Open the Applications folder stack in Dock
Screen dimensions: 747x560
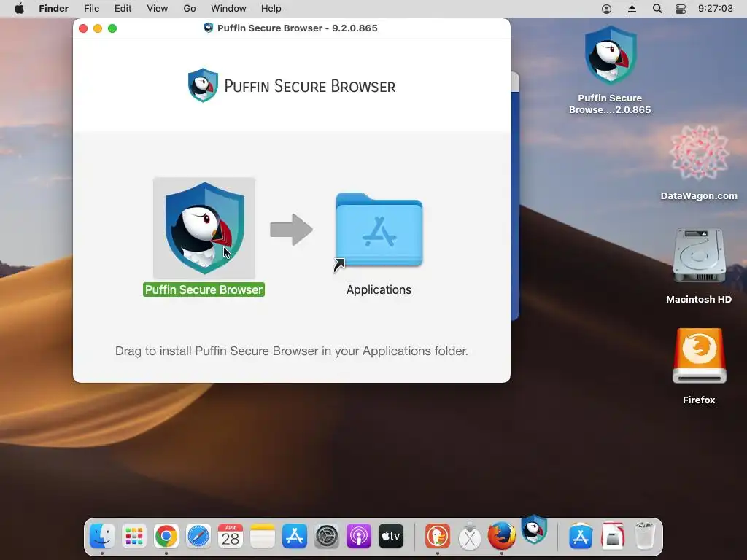580,536
